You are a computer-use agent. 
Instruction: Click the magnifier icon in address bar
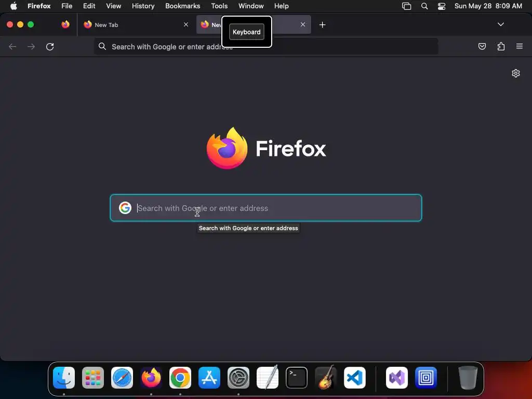(x=102, y=46)
